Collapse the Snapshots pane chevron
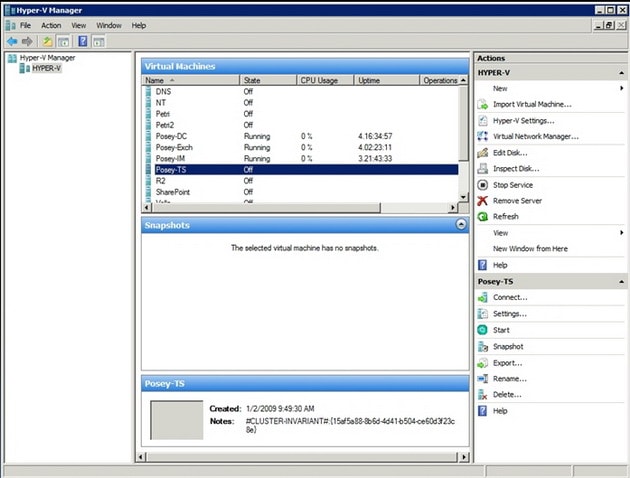The height and width of the screenshot is (478, 630). (461, 225)
